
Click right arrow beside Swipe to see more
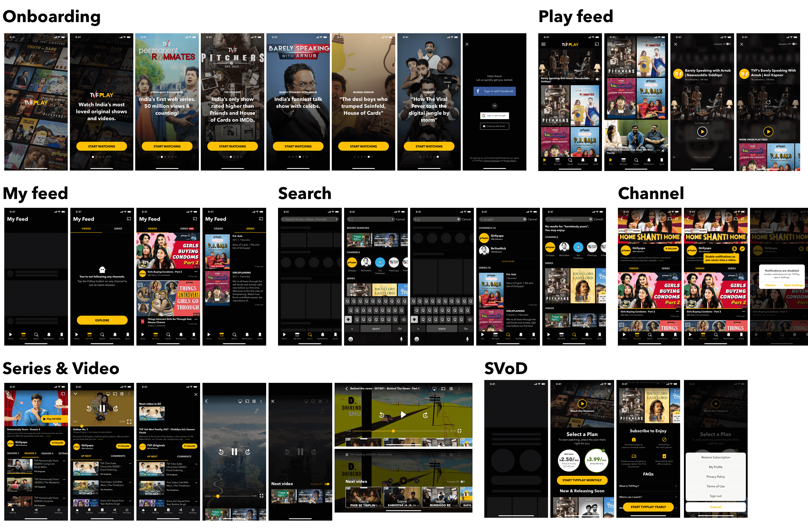[x=730, y=157]
